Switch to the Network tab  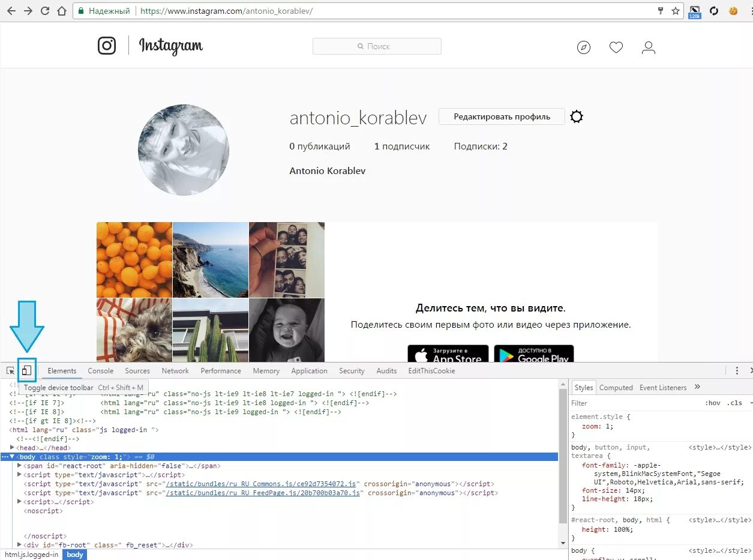point(175,371)
